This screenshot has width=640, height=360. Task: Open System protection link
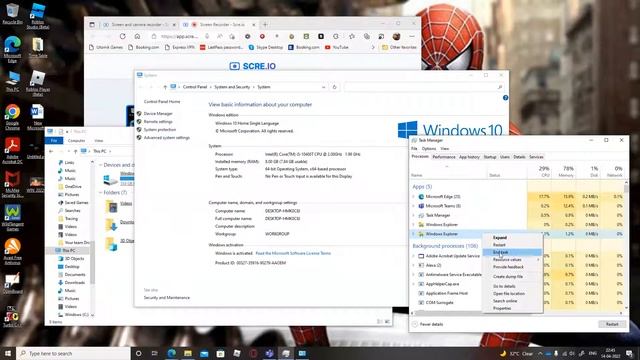(160, 129)
